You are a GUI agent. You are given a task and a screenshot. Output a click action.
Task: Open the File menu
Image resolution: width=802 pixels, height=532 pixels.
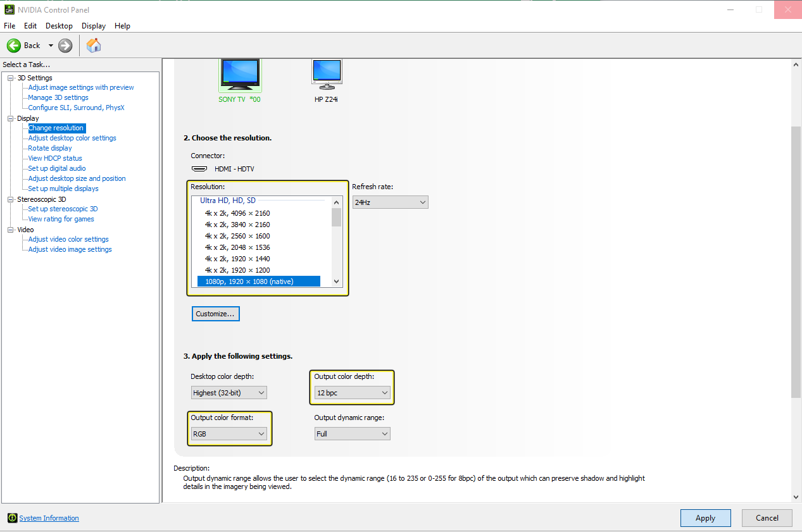pyautogui.click(x=9, y=26)
